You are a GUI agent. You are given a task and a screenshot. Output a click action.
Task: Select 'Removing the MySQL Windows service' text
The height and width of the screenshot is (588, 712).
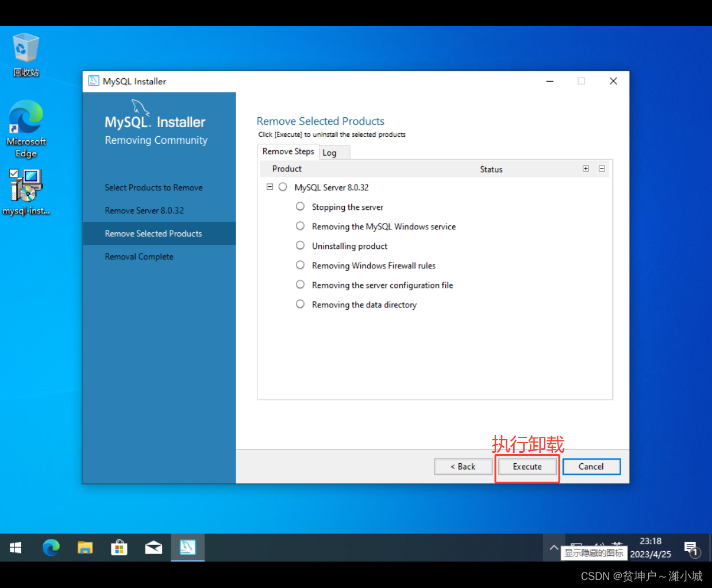click(x=384, y=226)
